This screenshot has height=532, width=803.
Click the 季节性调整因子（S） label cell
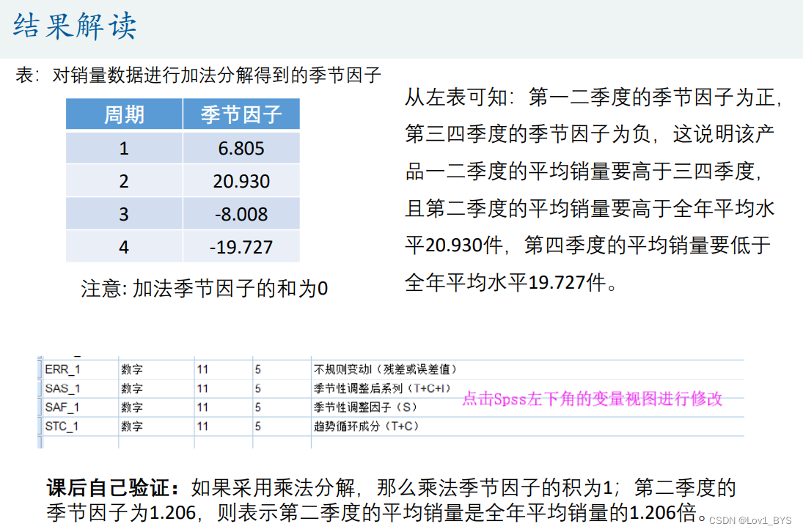coord(366,407)
